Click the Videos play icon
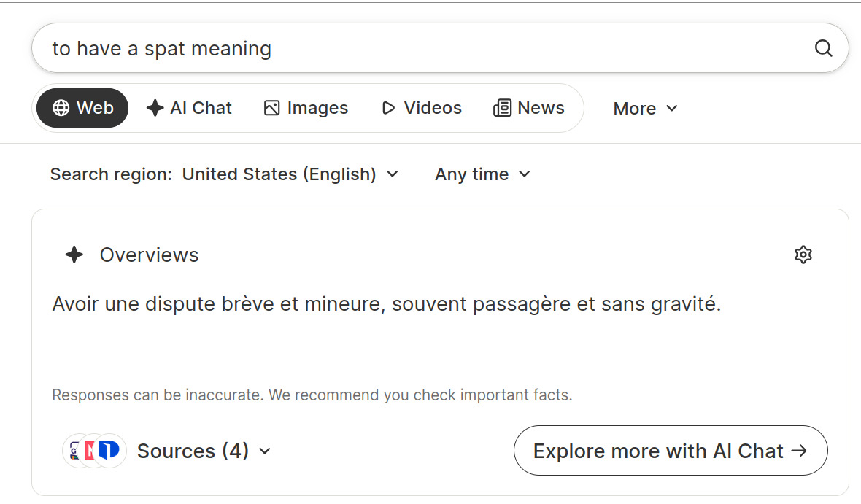This screenshot has width=861, height=504. point(388,108)
